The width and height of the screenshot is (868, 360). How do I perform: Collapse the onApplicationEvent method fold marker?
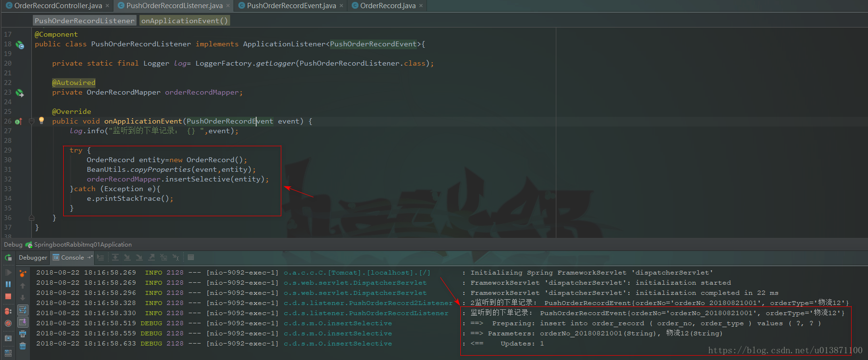click(31, 121)
